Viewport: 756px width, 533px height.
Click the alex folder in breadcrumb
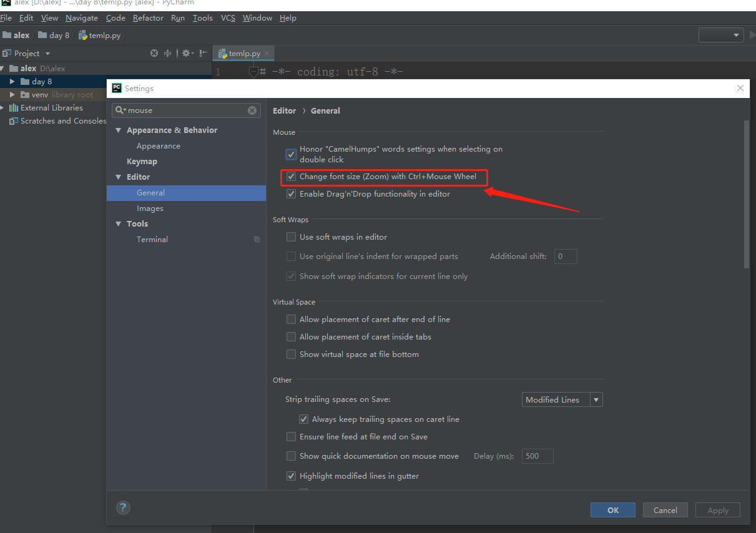(16, 36)
